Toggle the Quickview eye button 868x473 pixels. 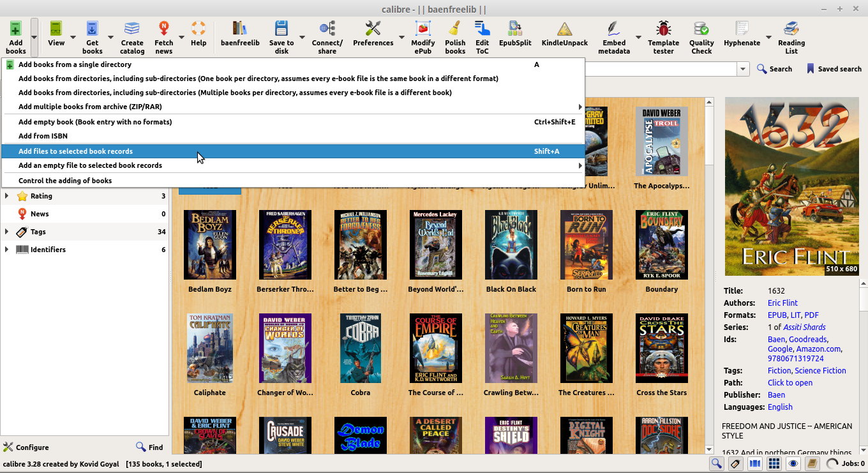point(793,464)
